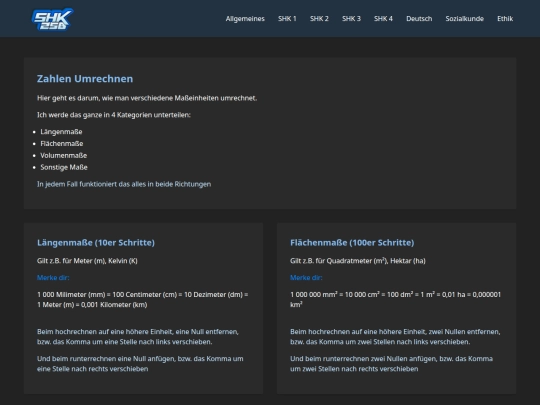Image resolution: width=540 pixels, height=405 pixels.
Task: Click Merke dir in Flächenmaße card
Action: pos(306,278)
